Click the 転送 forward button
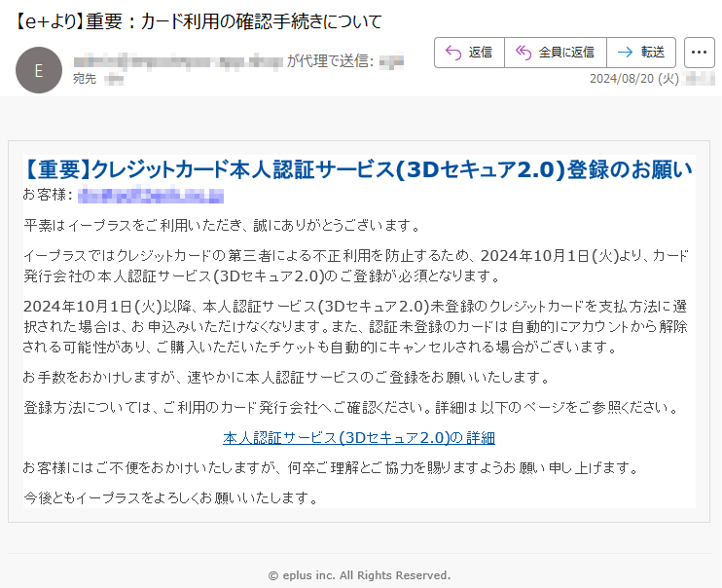Screen dimensions: 722x588 point(641,53)
